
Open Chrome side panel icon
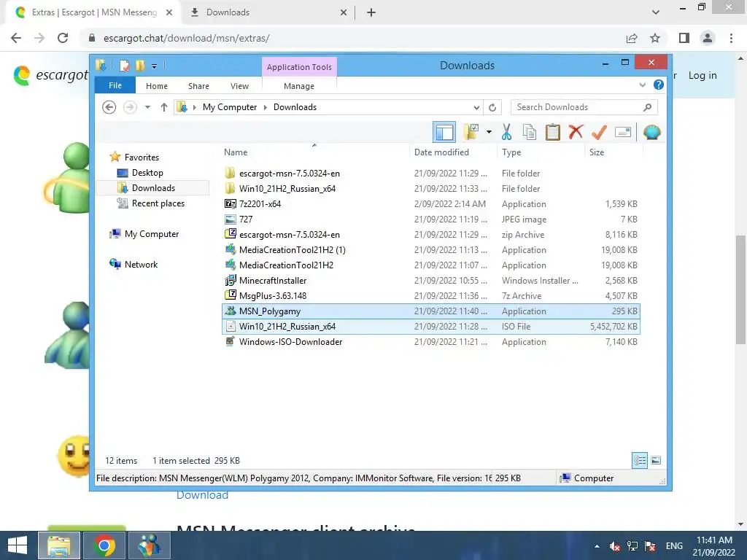pos(684,38)
